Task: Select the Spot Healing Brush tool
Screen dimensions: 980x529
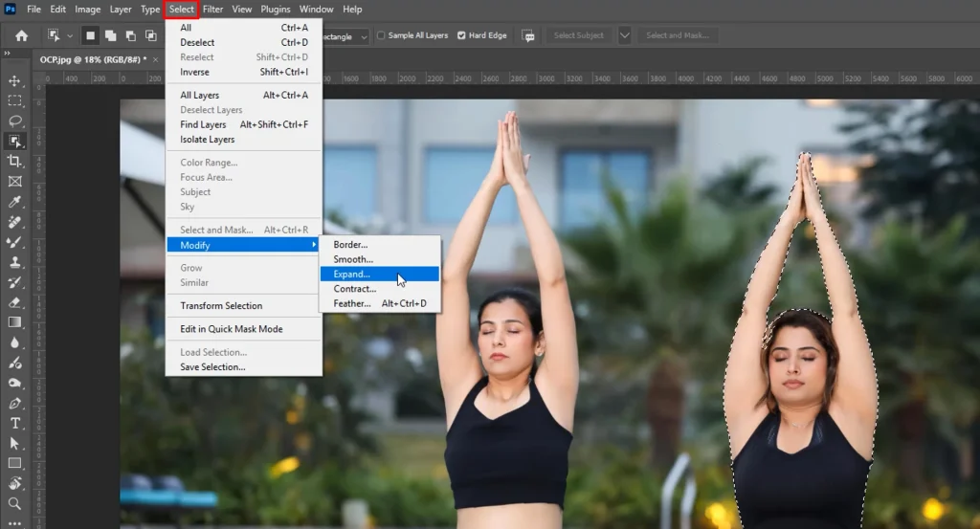Action: pyautogui.click(x=14, y=222)
